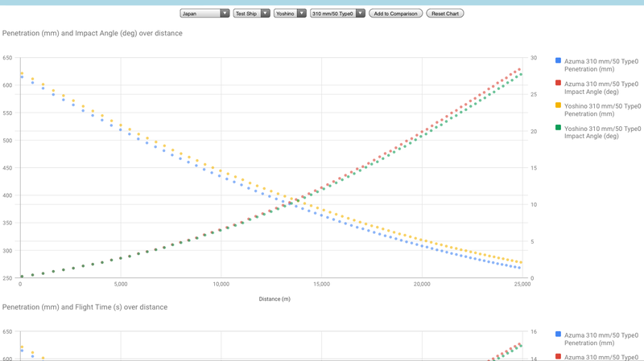The width and height of the screenshot is (644, 361).
Task: Click the Add to Comparison button
Action: pos(395,14)
